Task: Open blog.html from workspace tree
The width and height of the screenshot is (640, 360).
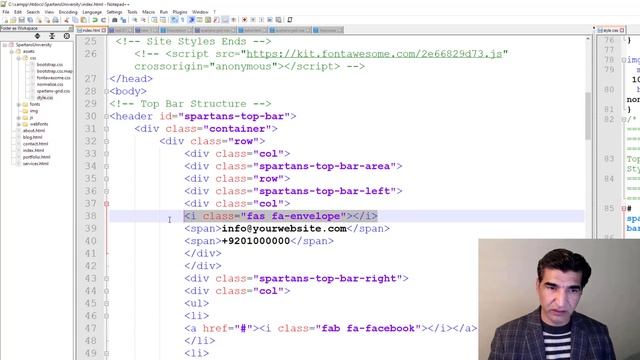Action: [x=33, y=137]
